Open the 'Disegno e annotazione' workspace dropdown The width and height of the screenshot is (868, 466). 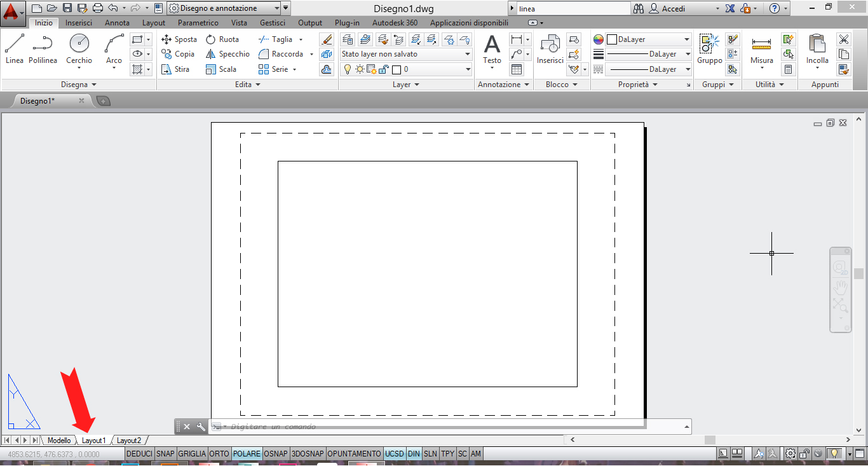(x=276, y=8)
